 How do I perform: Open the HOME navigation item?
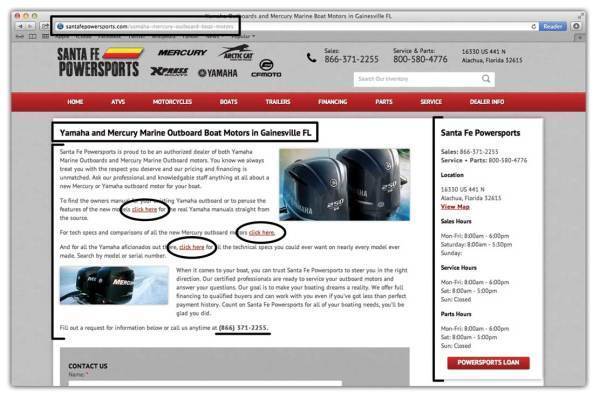[75, 102]
